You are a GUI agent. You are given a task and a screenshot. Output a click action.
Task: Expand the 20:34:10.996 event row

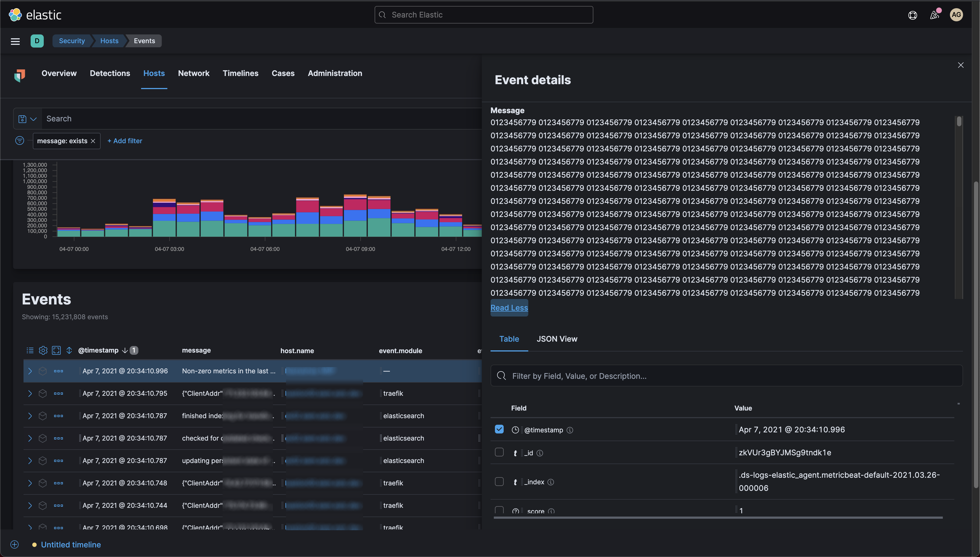click(x=30, y=371)
